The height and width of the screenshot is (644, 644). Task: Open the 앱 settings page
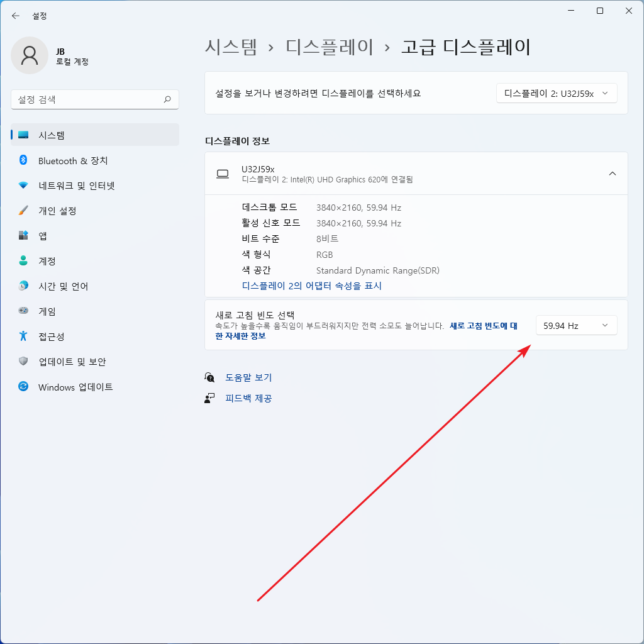pyautogui.click(x=95, y=236)
